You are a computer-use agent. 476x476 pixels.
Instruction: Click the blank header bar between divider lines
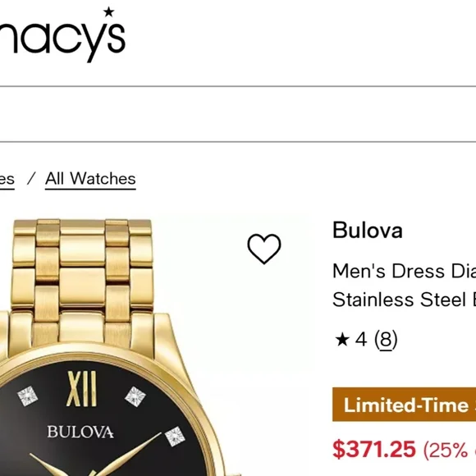[238, 114]
